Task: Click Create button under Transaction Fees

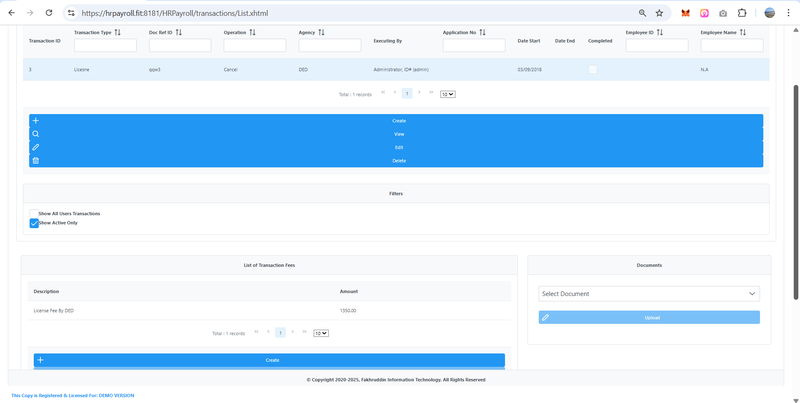Action: (269, 360)
